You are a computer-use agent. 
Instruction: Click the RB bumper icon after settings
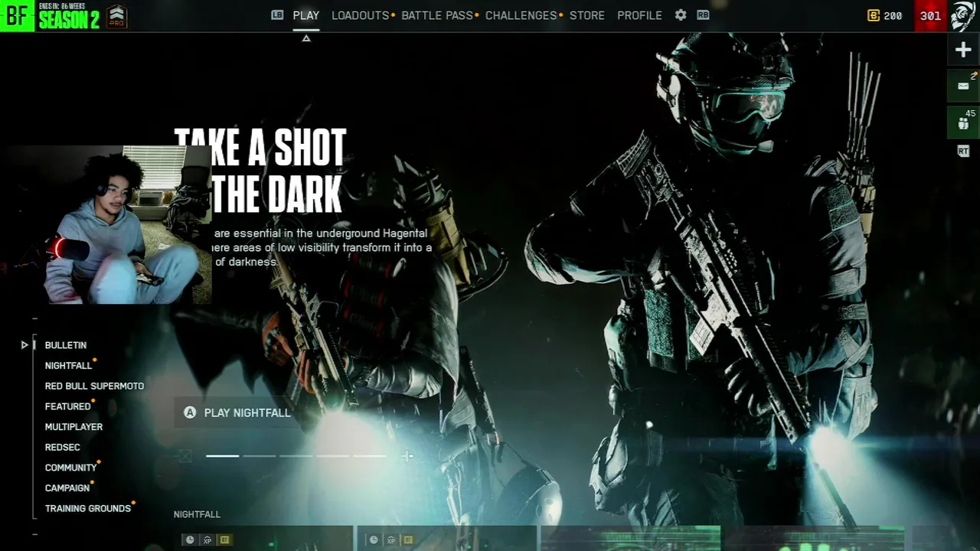pyautogui.click(x=703, y=15)
